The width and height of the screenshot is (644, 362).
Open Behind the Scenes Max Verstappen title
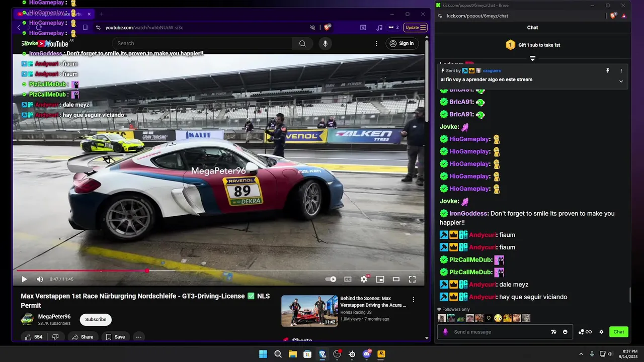click(x=373, y=302)
